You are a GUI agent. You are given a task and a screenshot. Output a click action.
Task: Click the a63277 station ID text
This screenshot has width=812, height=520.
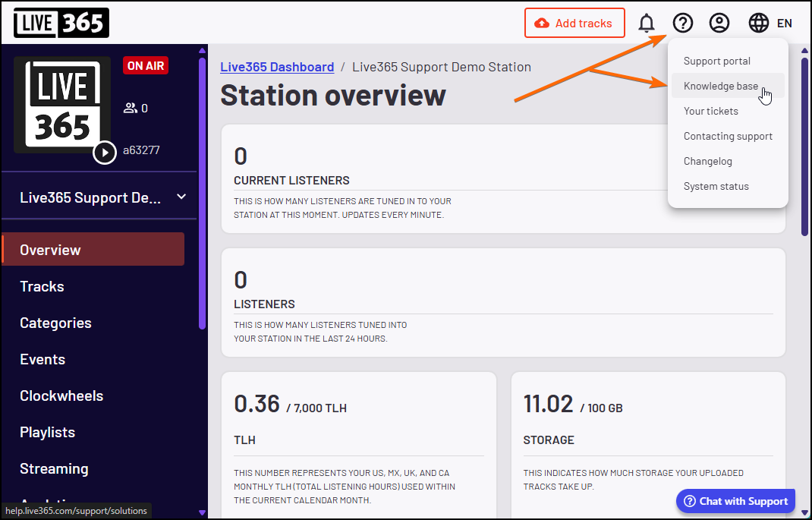point(141,150)
